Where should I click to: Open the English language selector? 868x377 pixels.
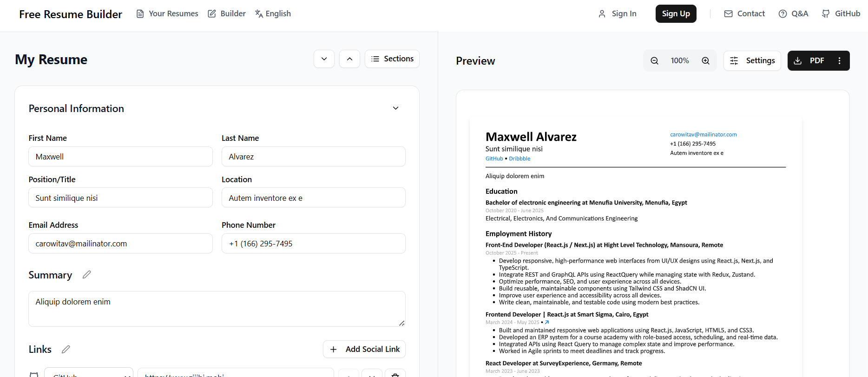pyautogui.click(x=273, y=14)
